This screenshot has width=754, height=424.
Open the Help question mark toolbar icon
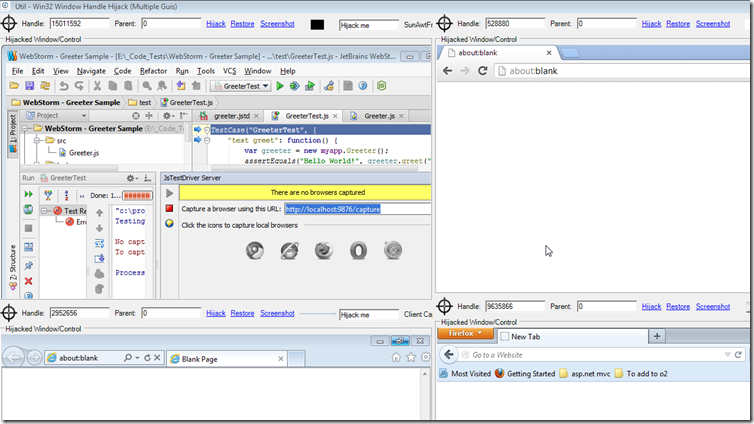coord(363,86)
